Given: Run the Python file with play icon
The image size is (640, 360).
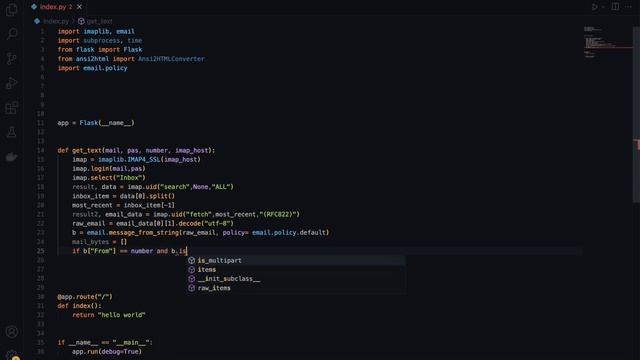Looking at the screenshot, I should click(594, 7).
